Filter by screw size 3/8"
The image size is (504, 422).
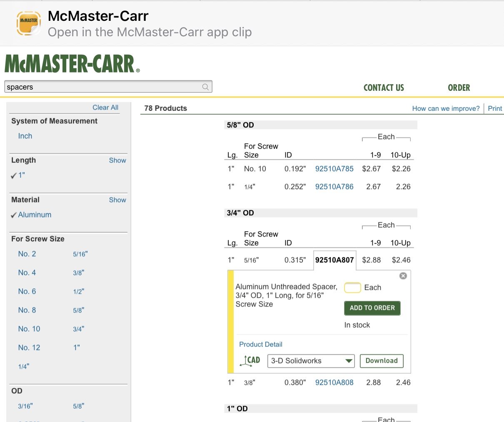click(79, 273)
